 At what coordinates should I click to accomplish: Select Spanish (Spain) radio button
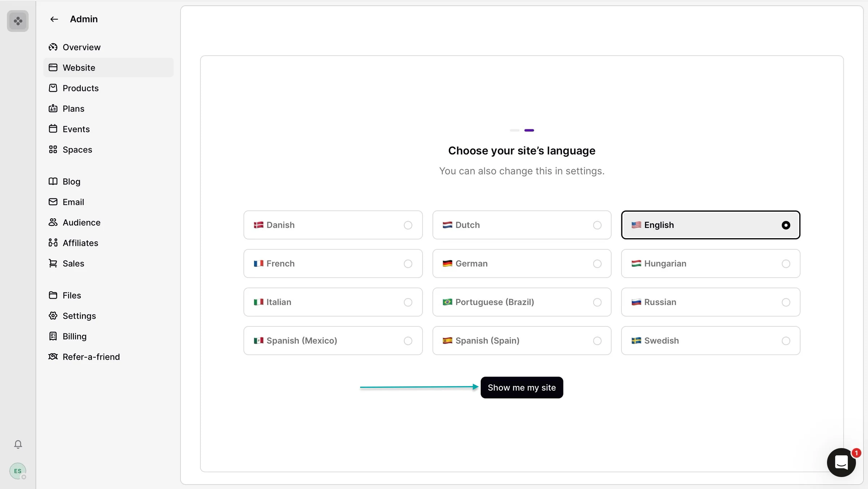597,341
